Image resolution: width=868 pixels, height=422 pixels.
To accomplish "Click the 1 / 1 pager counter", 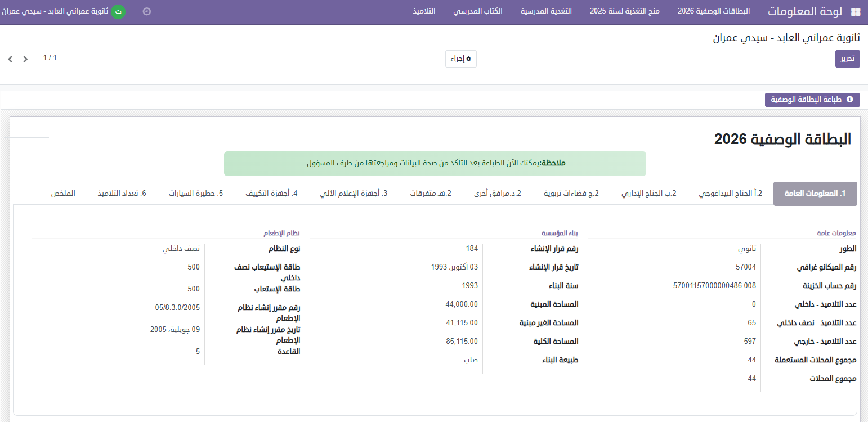I will (50, 58).
